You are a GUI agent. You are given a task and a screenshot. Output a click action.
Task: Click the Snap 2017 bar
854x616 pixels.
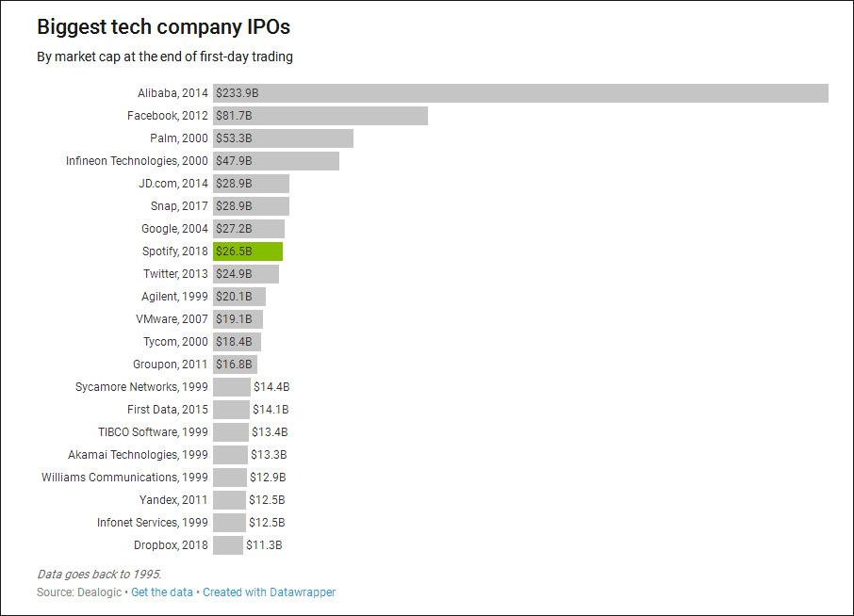pos(251,206)
